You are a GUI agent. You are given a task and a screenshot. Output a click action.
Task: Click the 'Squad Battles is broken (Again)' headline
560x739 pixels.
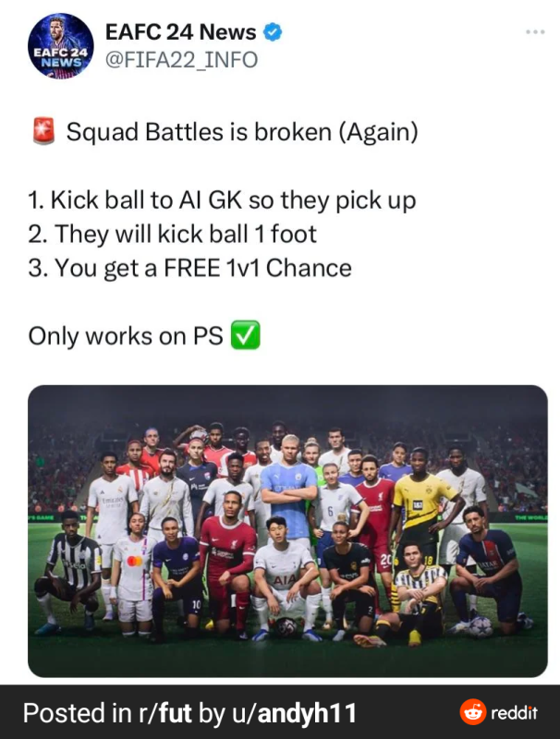(242, 131)
